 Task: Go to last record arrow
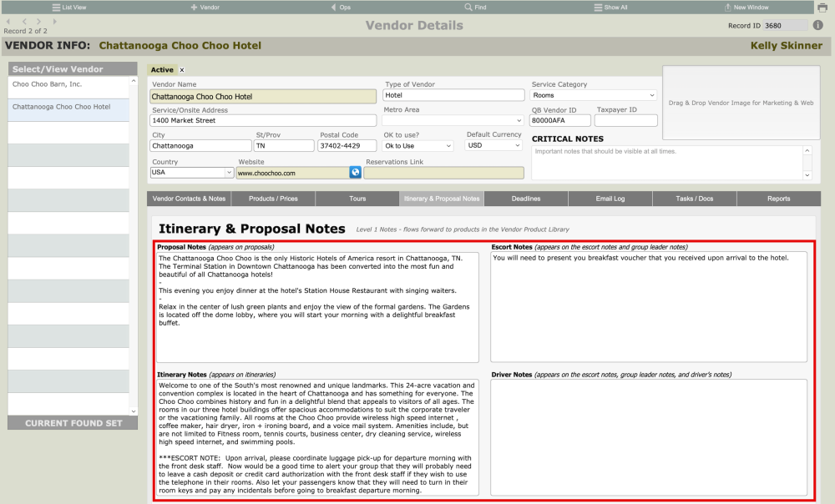[54, 22]
